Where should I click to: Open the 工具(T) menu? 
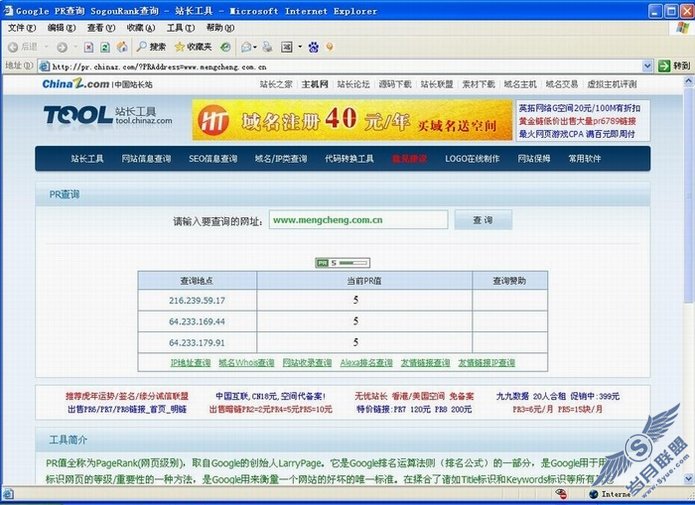click(x=180, y=27)
